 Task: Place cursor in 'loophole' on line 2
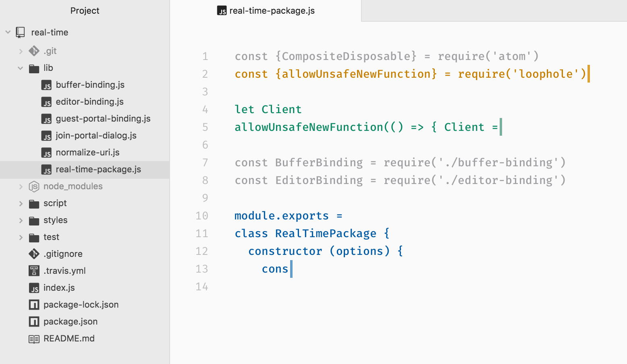(x=546, y=74)
